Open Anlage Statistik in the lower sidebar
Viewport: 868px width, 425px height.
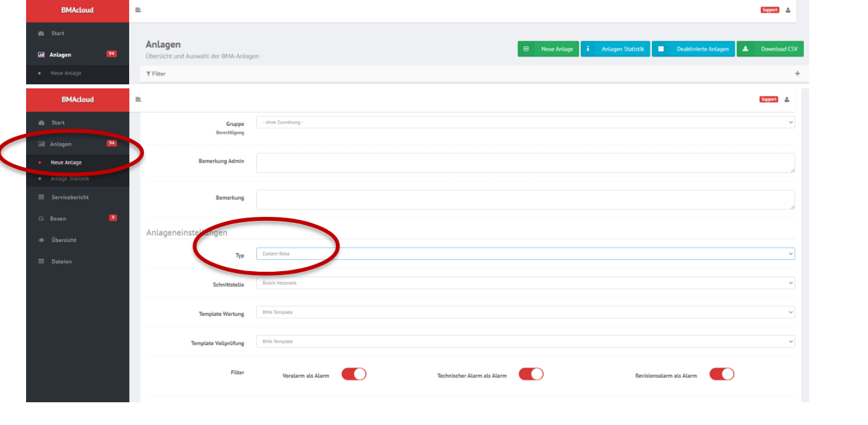pyautogui.click(x=70, y=179)
